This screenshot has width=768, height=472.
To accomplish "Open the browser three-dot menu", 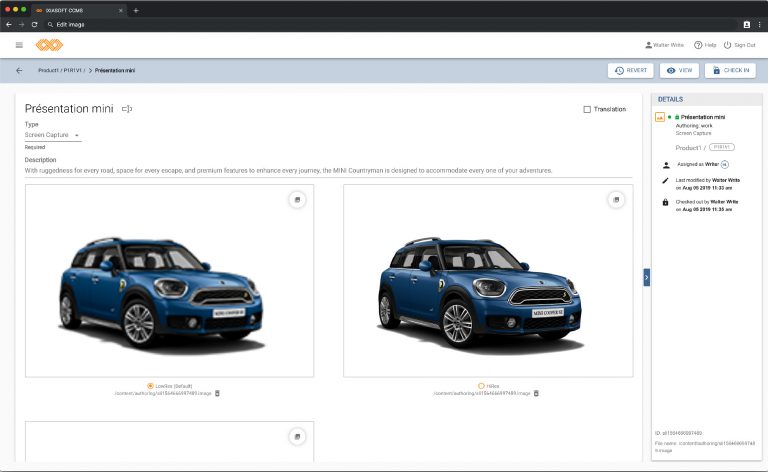I will (x=760, y=24).
